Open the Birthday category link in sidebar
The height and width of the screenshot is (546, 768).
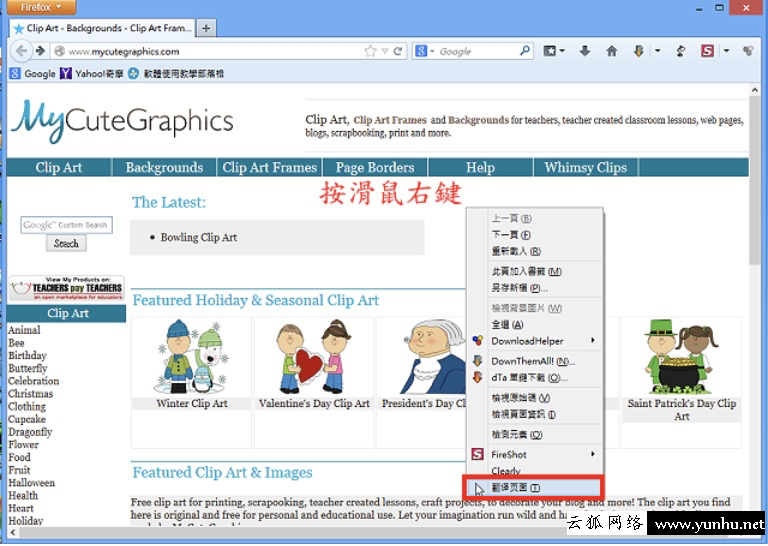pyautogui.click(x=27, y=356)
